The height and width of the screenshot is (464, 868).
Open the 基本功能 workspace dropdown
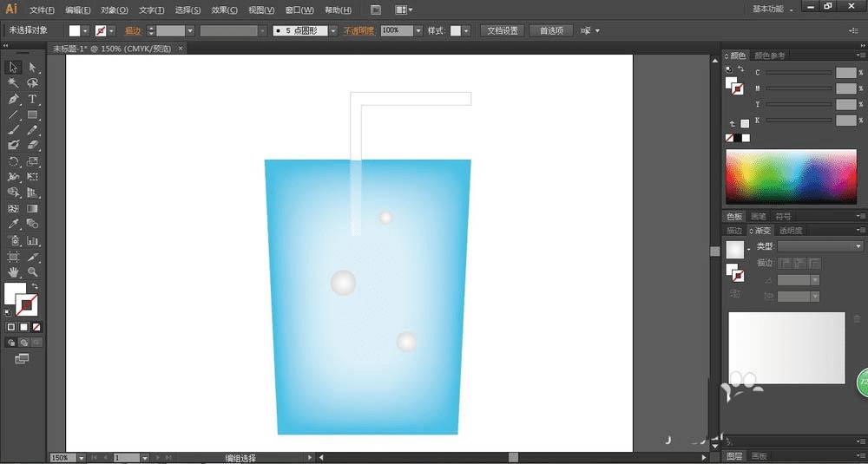(771, 9)
